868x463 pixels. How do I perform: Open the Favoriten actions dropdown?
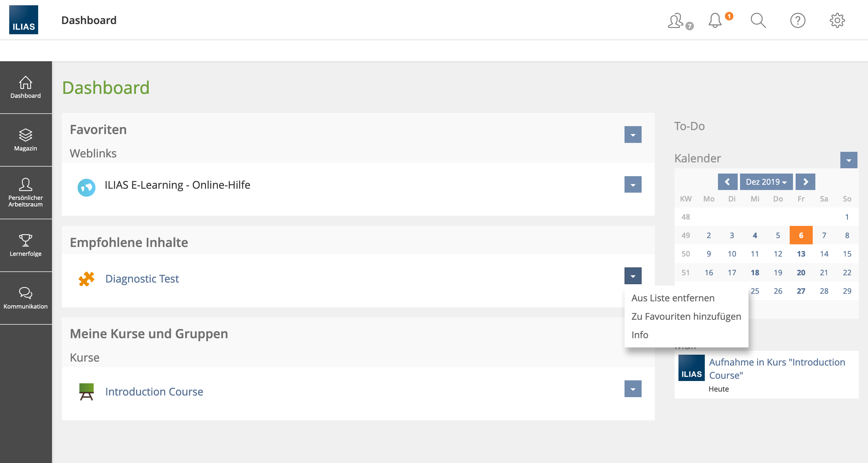coord(633,135)
